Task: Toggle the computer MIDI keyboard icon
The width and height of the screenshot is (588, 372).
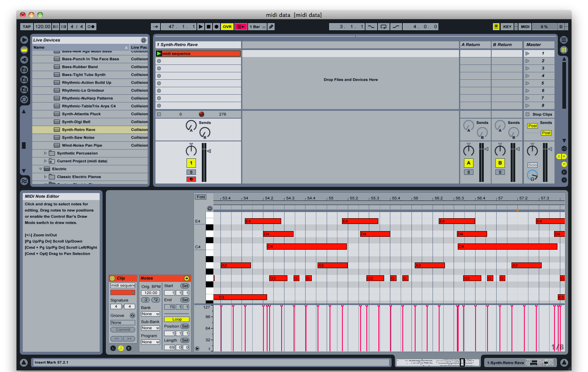Action: [x=496, y=26]
